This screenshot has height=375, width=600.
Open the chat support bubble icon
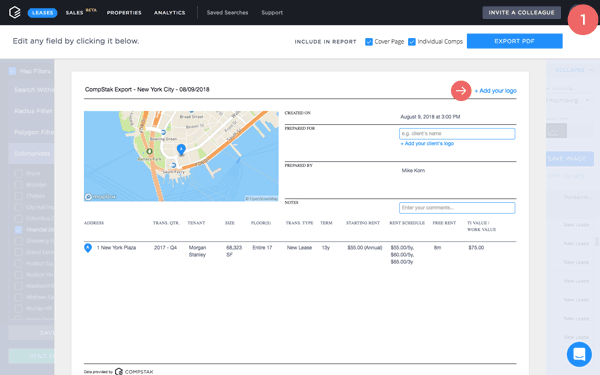coord(579,354)
